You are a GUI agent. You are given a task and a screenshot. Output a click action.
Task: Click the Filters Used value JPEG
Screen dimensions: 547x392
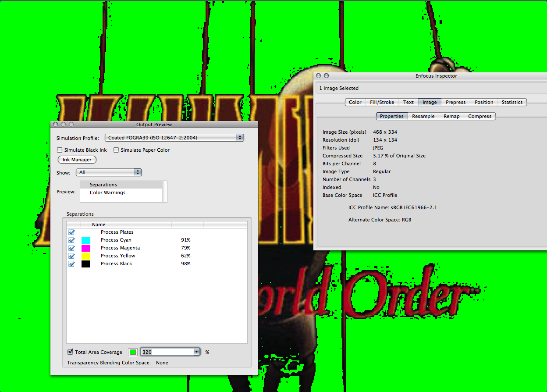378,148
